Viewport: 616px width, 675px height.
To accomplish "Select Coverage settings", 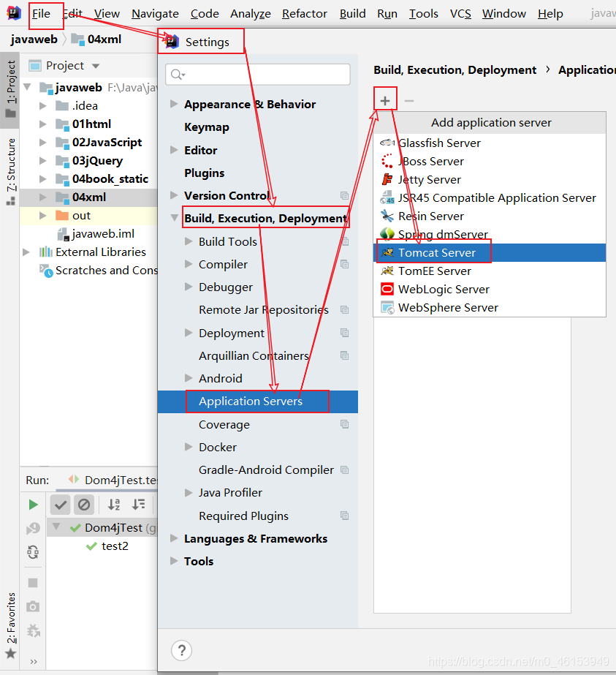I will point(224,424).
